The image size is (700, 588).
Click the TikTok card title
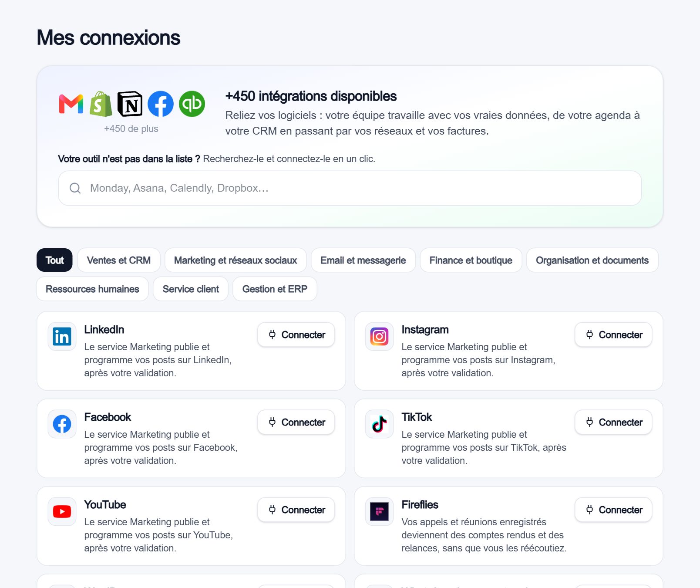point(417,417)
